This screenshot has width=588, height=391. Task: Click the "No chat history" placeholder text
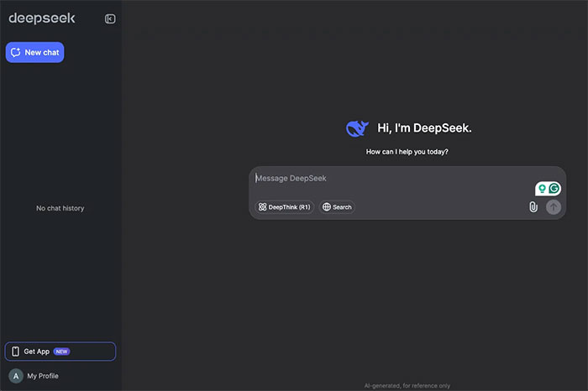[60, 208]
